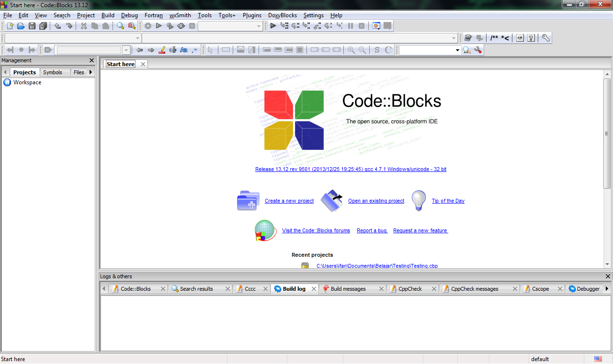
Task: Click the Save floppy disk icon
Action: pos(32,26)
